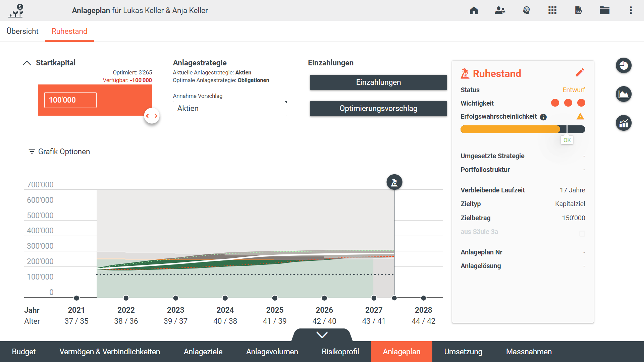644x362 pixels.
Task: Open Massnahmen in bottom navigation
Action: pos(529,352)
